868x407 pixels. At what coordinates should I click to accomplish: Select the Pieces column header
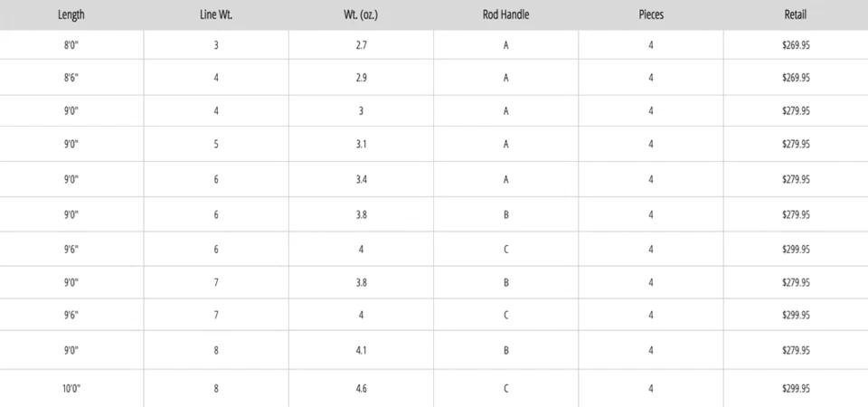click(x=651, y=14)
